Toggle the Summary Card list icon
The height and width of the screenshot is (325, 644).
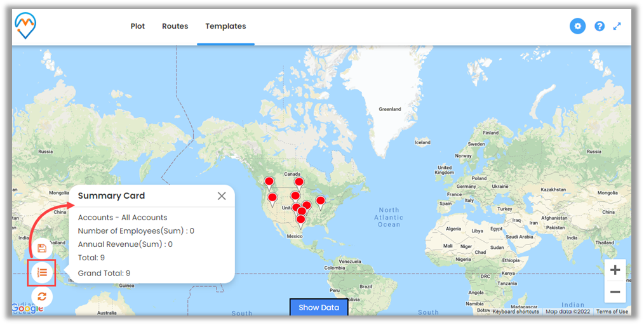coord(42,272)
